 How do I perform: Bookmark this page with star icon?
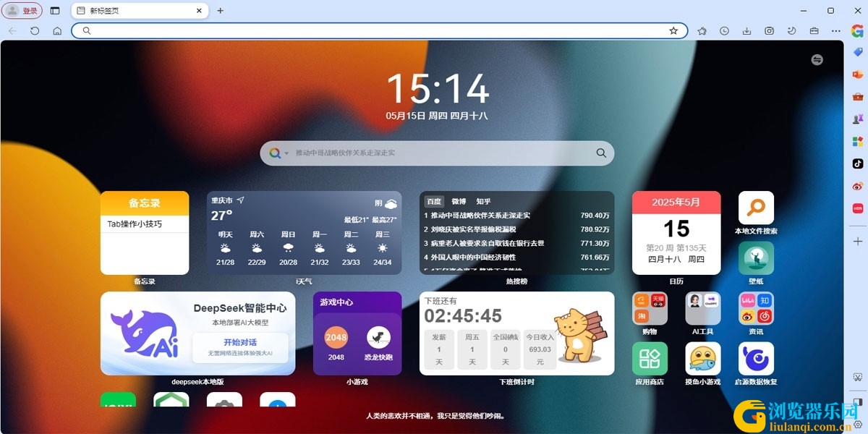pos(673,31)
